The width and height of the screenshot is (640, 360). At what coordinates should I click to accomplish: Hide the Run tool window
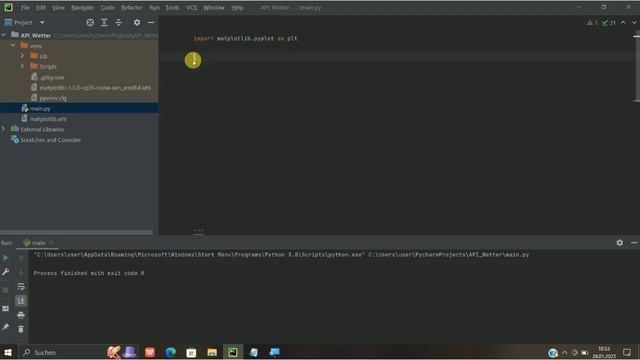[x=634, y=243]
